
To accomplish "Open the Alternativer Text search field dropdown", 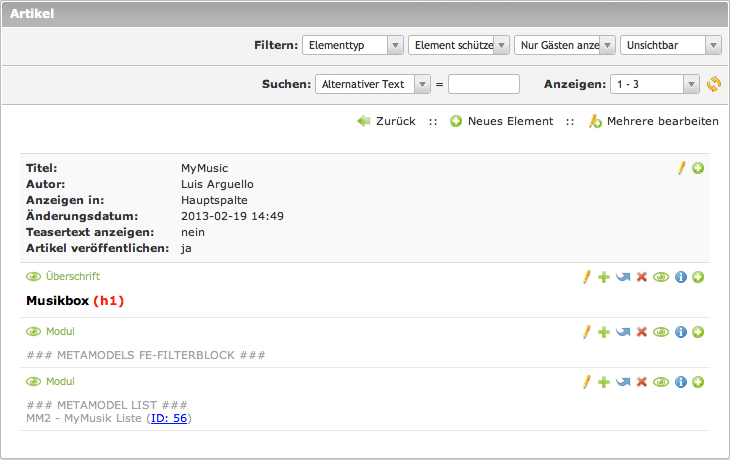I will click(x=372, y=84).
